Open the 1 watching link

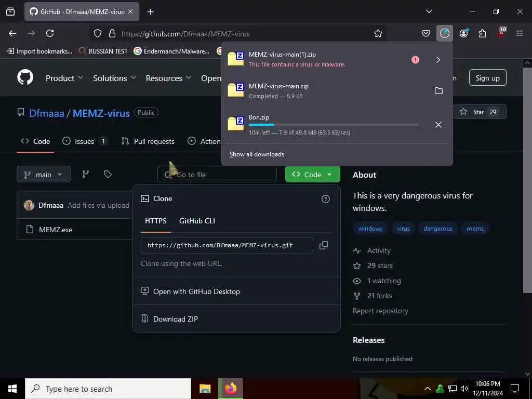pos(377,281)
